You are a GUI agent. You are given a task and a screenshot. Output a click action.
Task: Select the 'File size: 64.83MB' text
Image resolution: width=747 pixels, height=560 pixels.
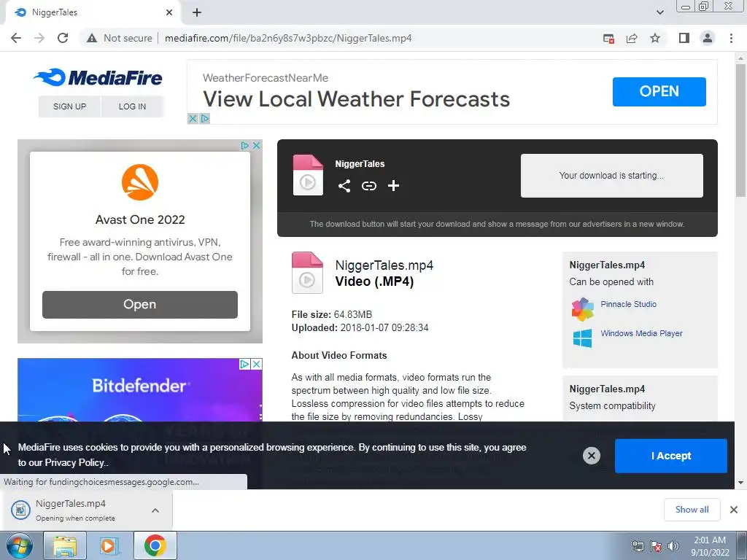[332, 314]
